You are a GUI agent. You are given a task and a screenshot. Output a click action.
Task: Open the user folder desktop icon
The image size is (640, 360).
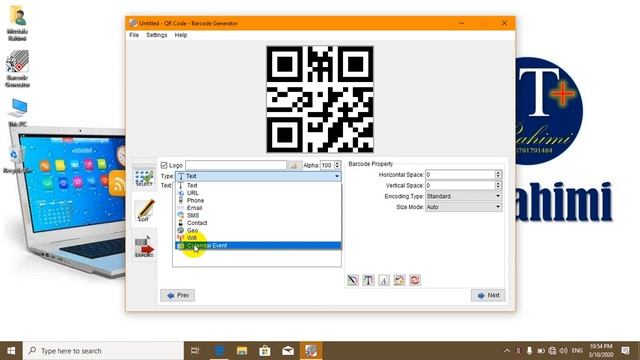click(18, 23)
